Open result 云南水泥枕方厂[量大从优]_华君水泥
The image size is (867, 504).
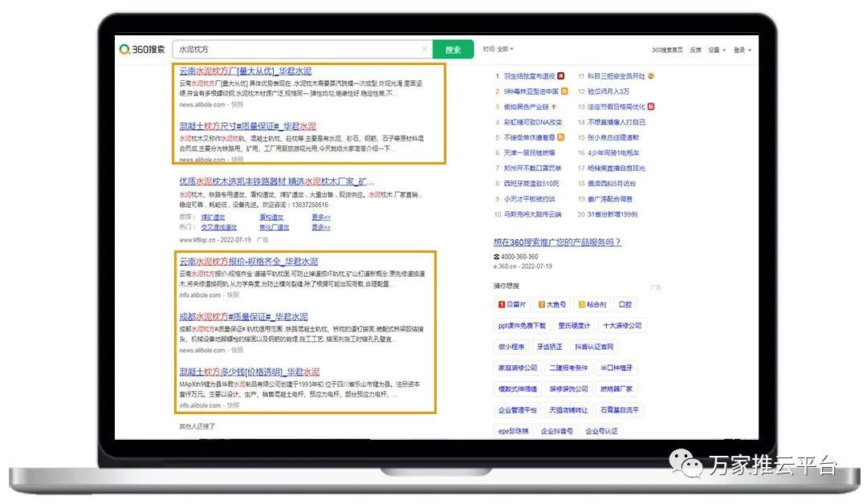pyautogui.click(x=245, y=71)
